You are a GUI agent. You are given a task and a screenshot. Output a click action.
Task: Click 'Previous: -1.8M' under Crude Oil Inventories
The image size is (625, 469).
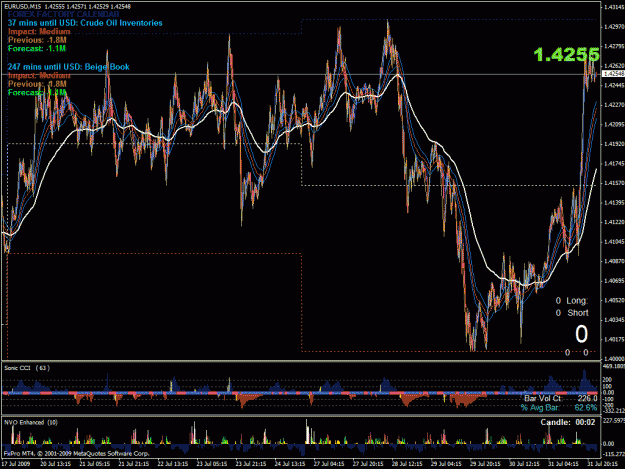[37, 40]
